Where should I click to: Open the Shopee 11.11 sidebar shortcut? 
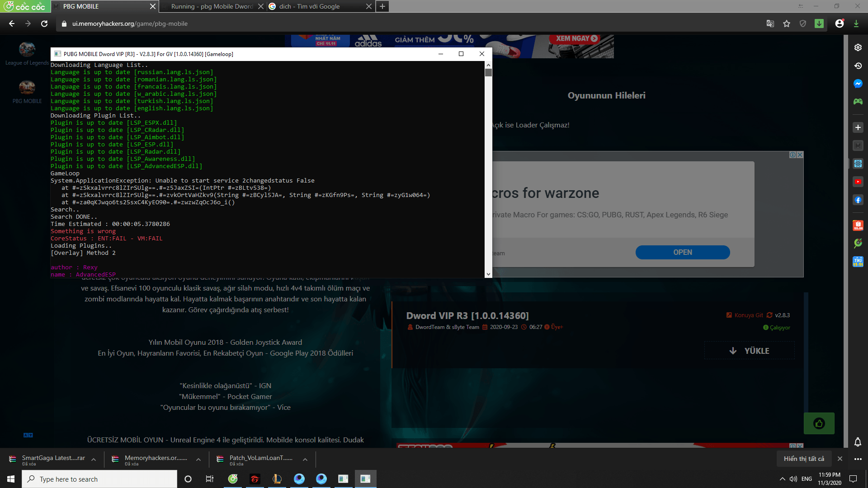tap(858, 225)
